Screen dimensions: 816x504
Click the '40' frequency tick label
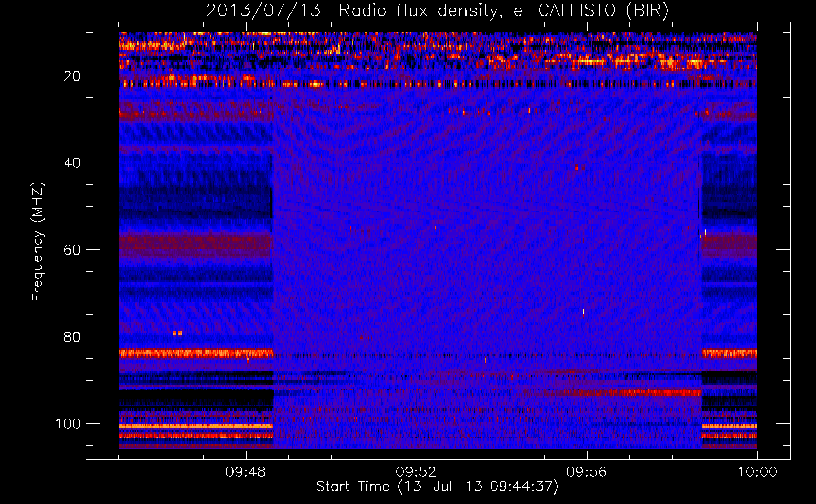point(73,163)
